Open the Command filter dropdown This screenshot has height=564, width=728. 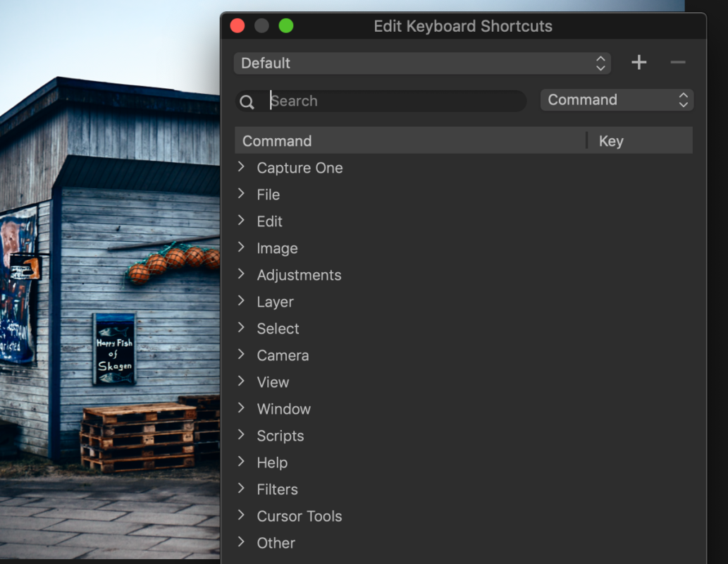[616, 99]
